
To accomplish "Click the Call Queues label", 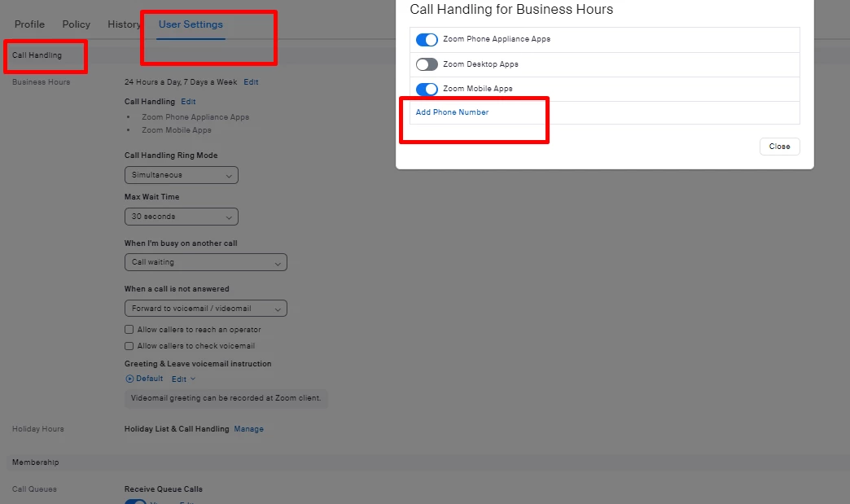I will click(34, 489).
